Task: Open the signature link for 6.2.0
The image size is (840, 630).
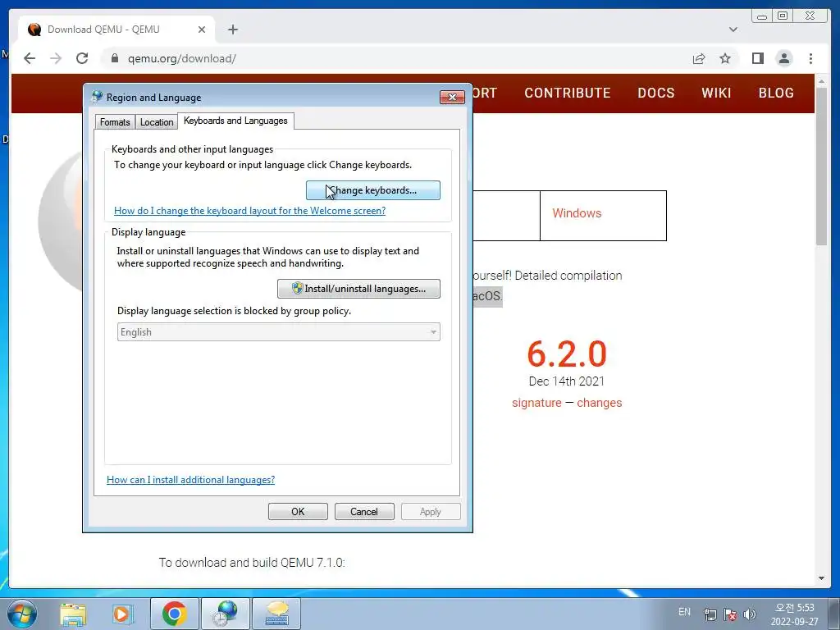Action: (x=536, y=403)
